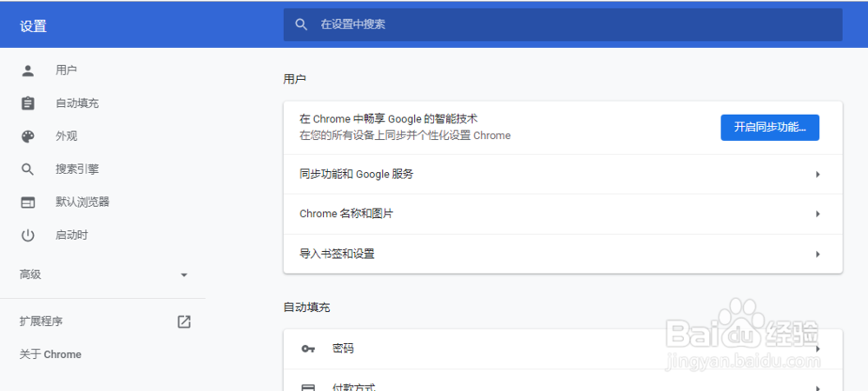Open 启动时 settings in the sidebar

click(72, 235)
